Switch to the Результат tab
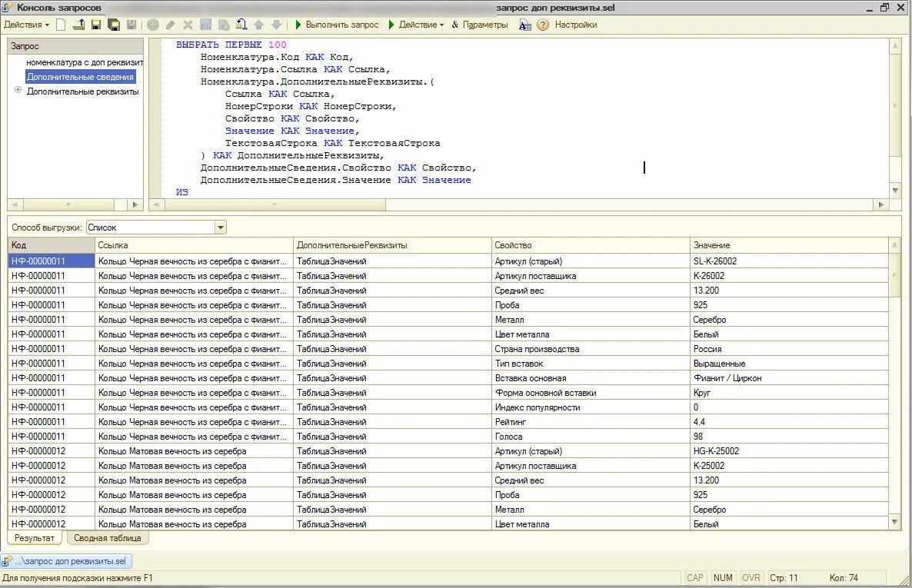The height and width of the screenshot is (588, 912). (35, 538)
